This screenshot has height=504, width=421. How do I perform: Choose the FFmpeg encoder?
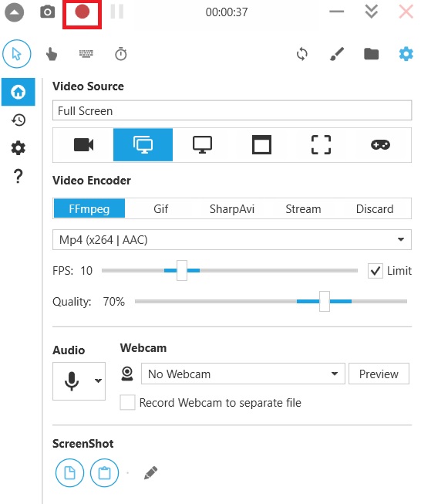[89, 208]
